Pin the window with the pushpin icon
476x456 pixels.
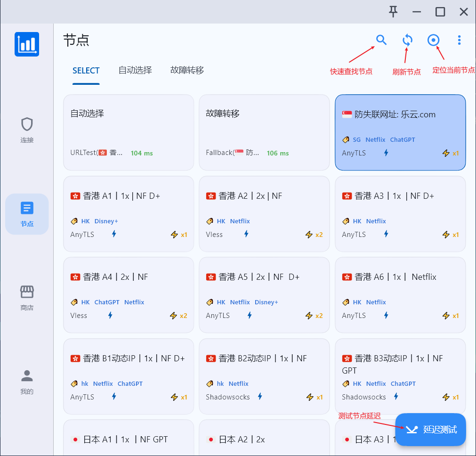(x=393, y=12)
